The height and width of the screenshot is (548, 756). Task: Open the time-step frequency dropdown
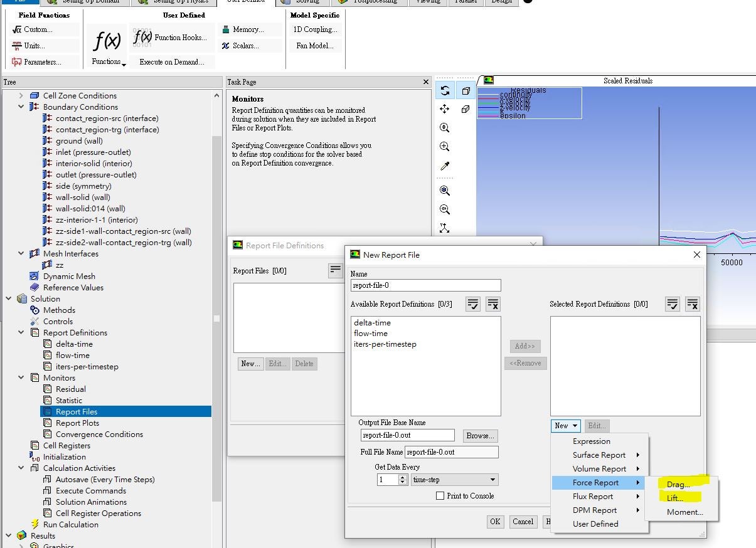coord(455,480)
